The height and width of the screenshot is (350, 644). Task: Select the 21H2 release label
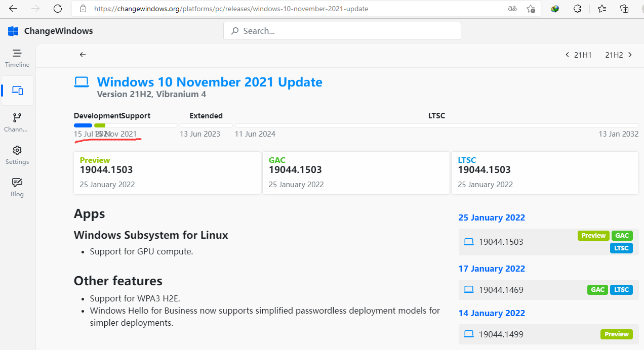tap(614, 55)
